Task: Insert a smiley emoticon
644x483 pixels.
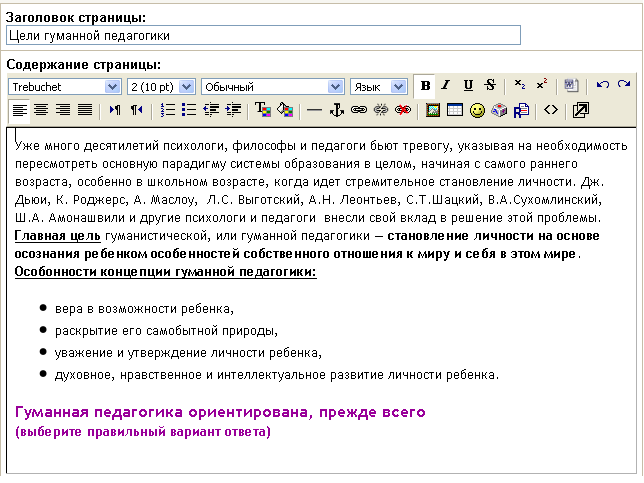Action: [x=477, y=110]
